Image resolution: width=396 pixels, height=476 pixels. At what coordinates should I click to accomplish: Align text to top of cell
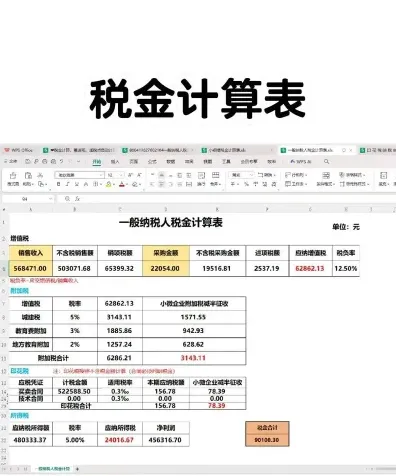pyautogui.click(x=153, y=175)
